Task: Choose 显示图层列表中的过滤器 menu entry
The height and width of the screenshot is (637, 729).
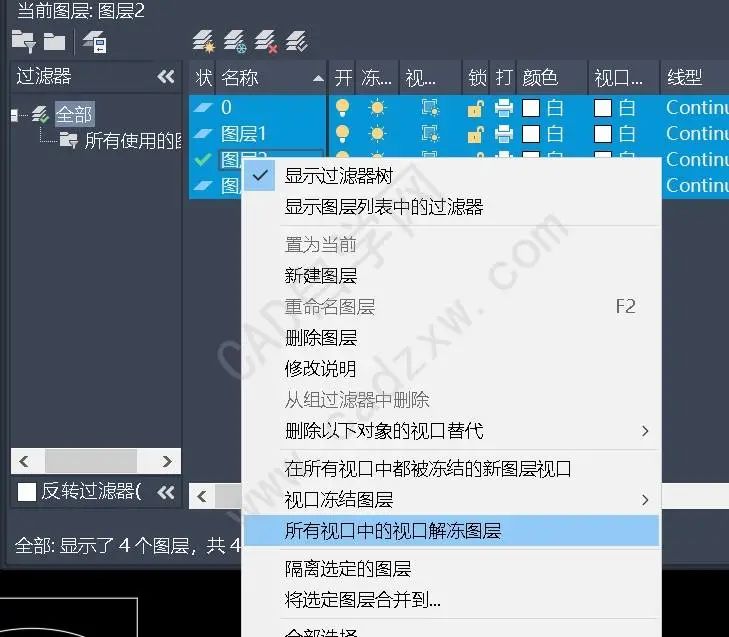Action: (x=451, y=207)
